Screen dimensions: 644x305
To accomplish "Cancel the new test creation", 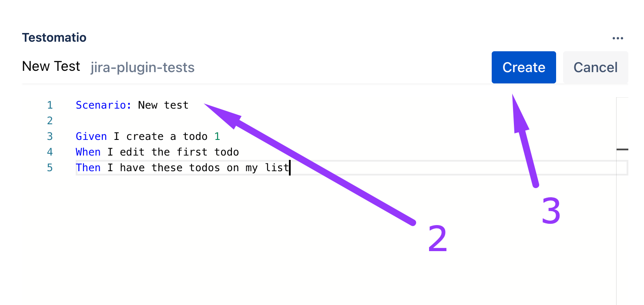I will [x=595, y=67].
